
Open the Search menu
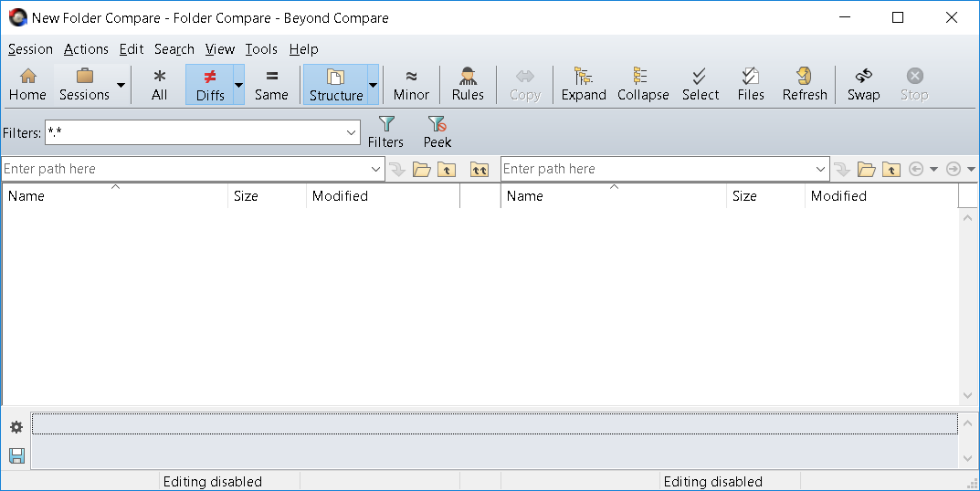pyautogui.click(x=174, y=49)
